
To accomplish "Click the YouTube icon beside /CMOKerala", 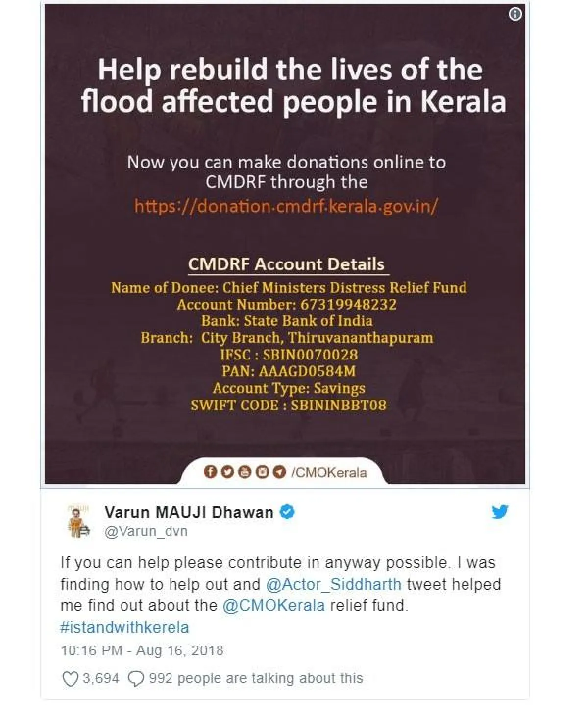I will [x=245, y=472].
